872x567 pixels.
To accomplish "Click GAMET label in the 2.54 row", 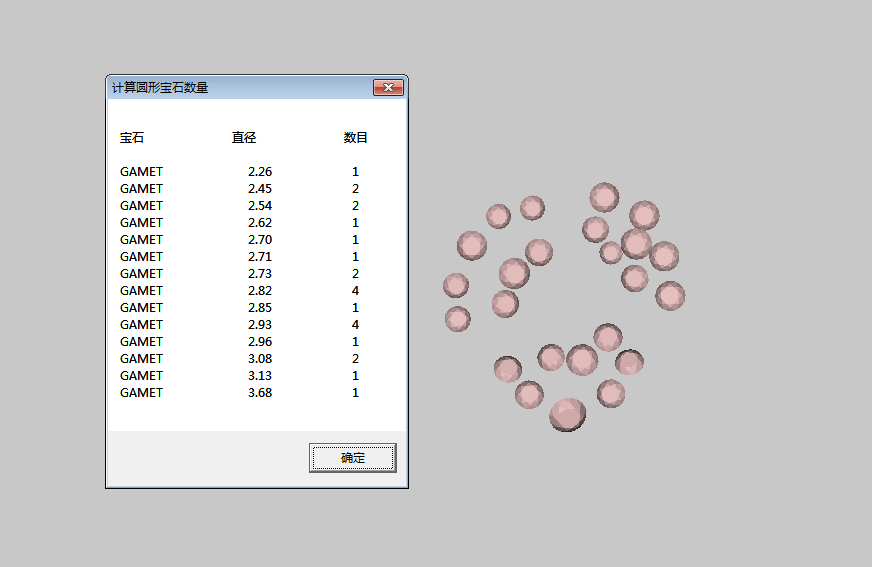I will pyautogui.click(x=141, y=206).
